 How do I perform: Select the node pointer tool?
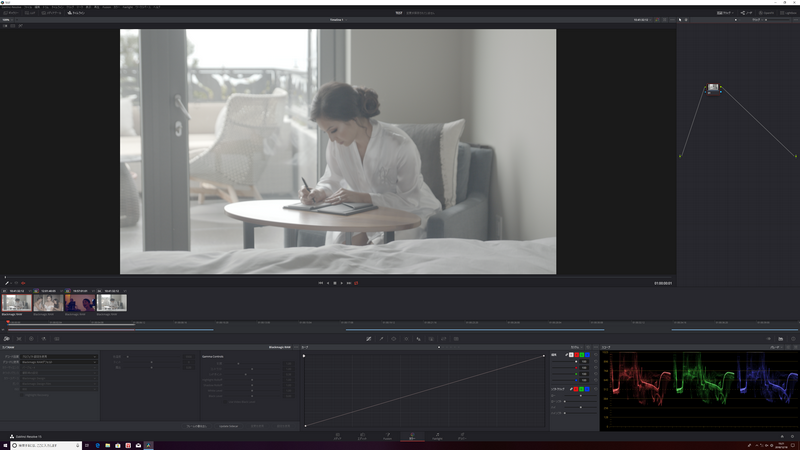tap(680, 20)
